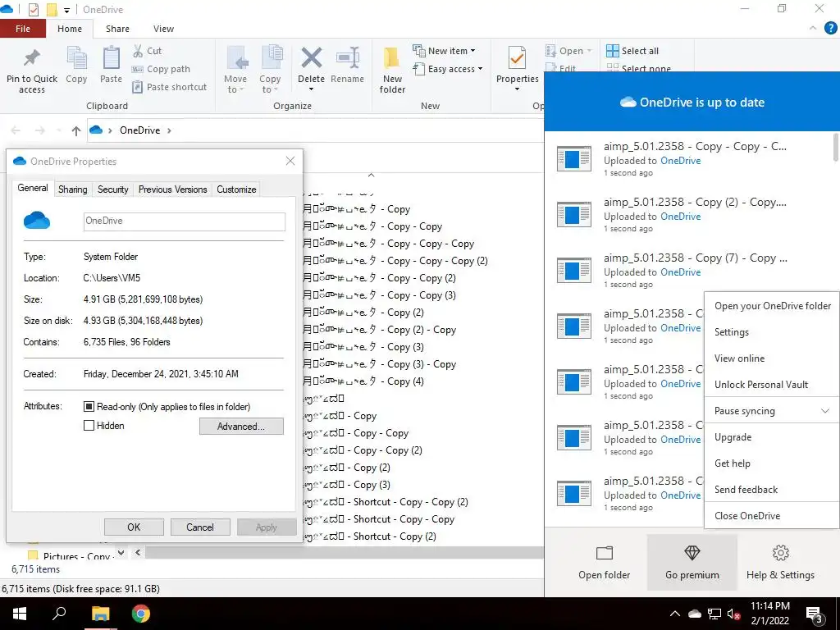Expand chevron after OneDrive in address bar
The width and height of the screenshot is (840, 630).
(169, 130)
